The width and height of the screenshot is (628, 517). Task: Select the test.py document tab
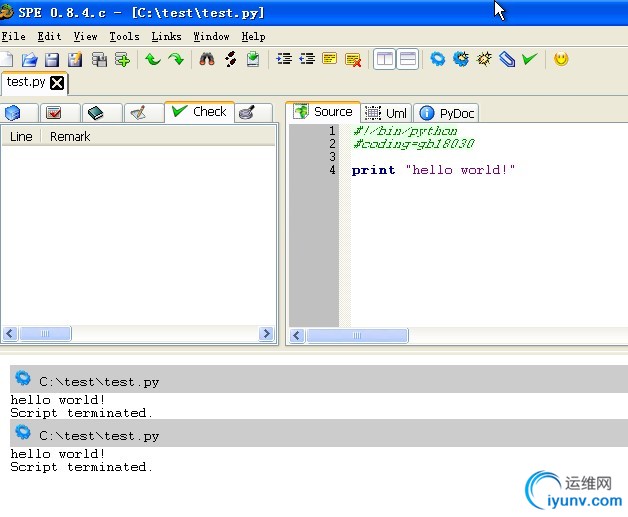pos(26,82)
